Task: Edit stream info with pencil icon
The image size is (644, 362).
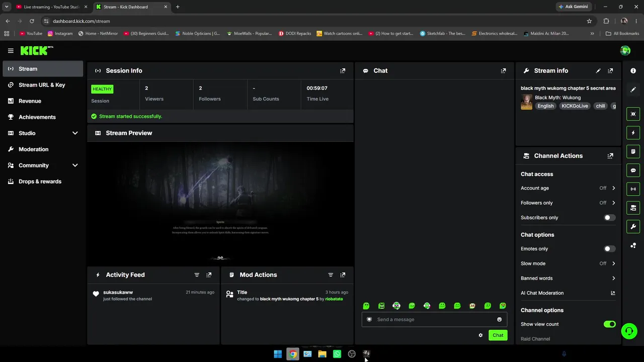Action: point(598,71)
